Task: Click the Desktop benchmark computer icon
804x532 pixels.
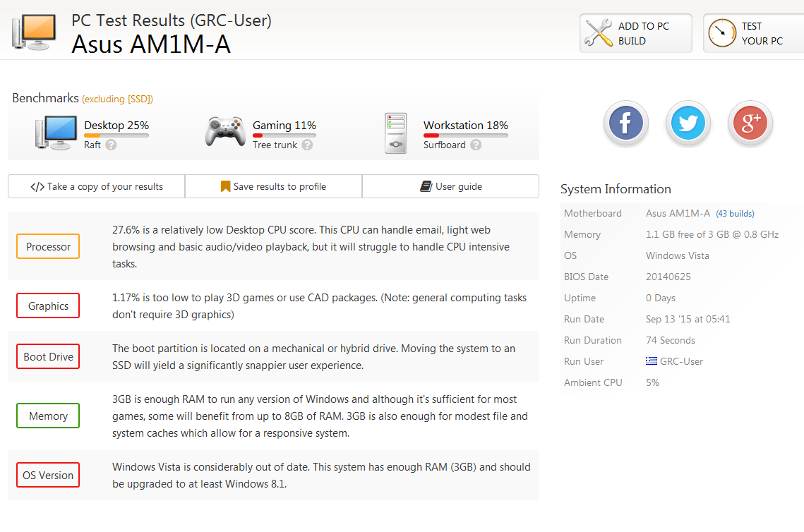Action: click(55, 132)
